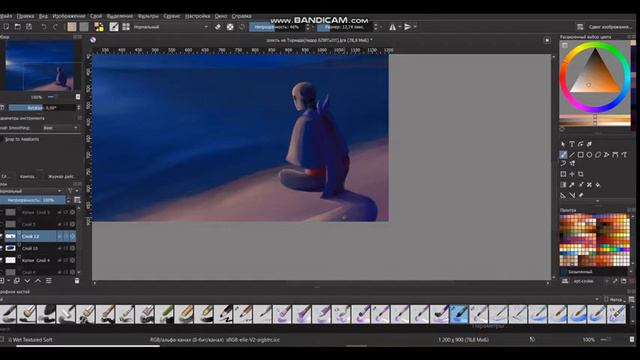Open an existing file via the folder icon
Image resolution: width=640 pixels, height=360 pixels.
pyautogui.click(x=18, y=27)
